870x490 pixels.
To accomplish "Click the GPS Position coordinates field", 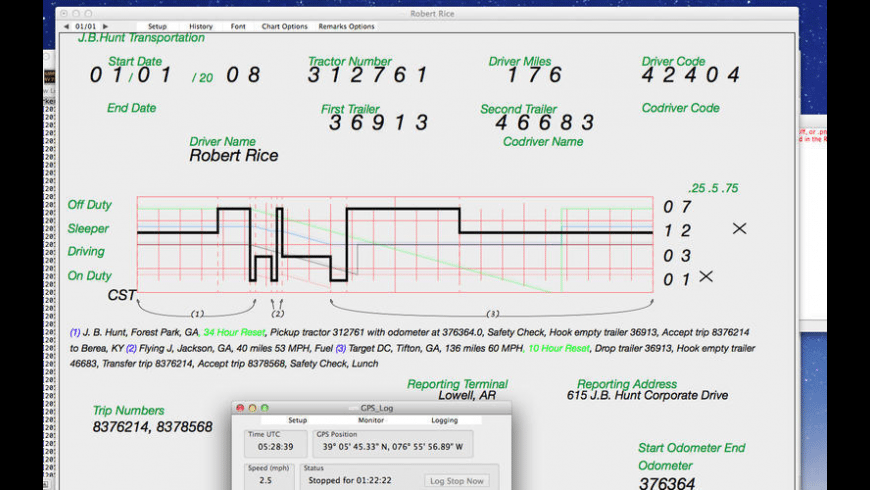I will point(392,447).
